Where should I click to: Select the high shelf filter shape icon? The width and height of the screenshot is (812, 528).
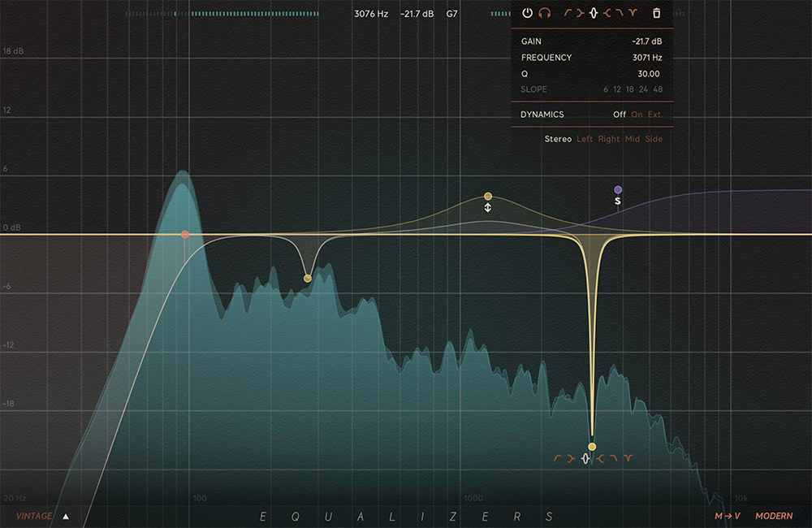tap(607, 13)
